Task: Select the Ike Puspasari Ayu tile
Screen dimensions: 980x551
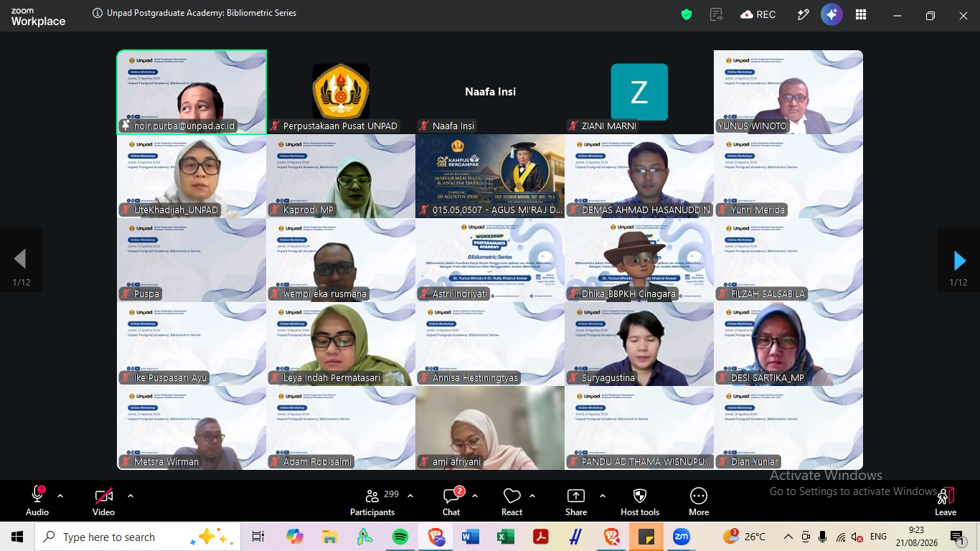Action: coord(192,344)
